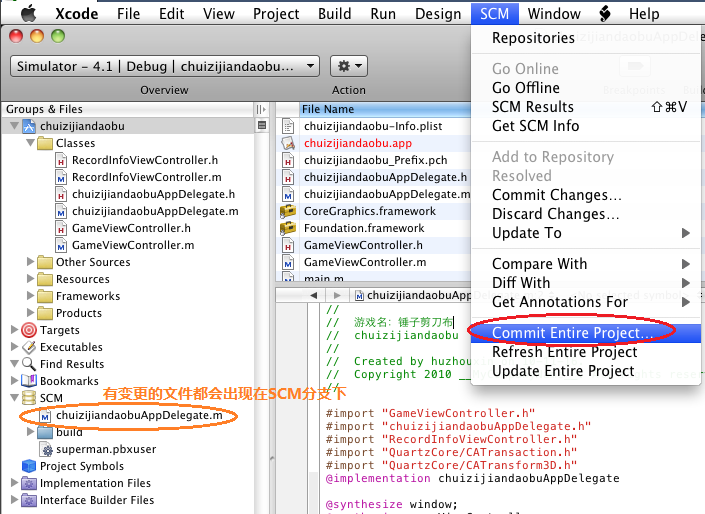Click the chuizijiandaobu_Prefix.pch file icon
Image resolution: width=705 pixels, height=514 pixels.
[x=288, y=161]
